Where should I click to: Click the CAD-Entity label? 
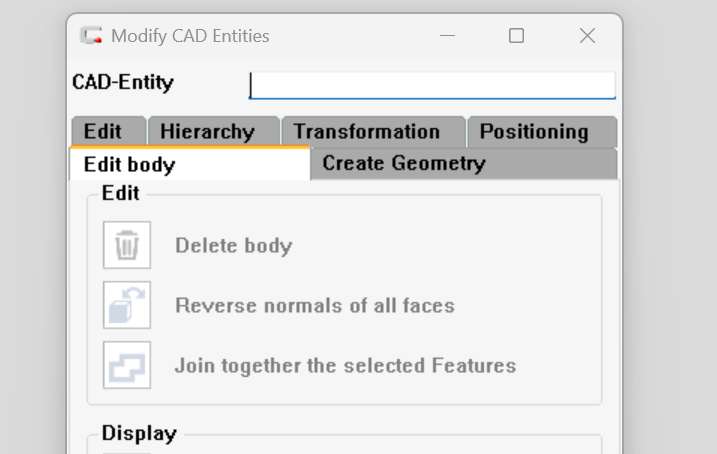click(x=123, y=83)
